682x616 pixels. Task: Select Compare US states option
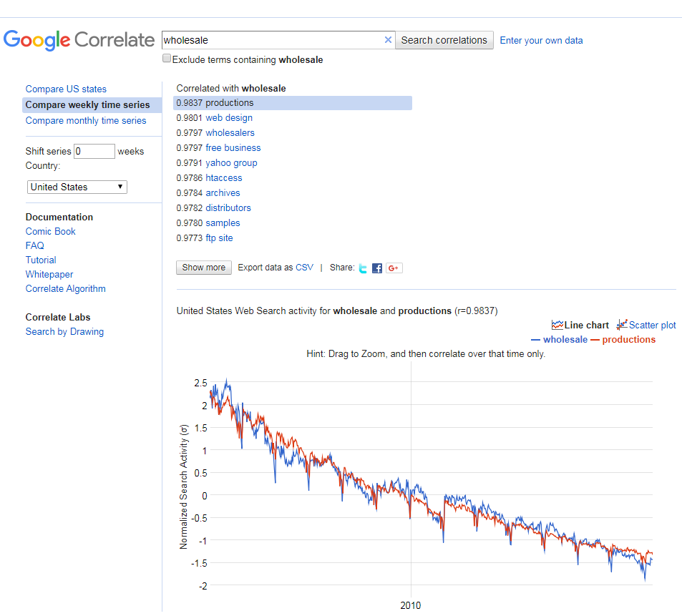tap(66, 89)
